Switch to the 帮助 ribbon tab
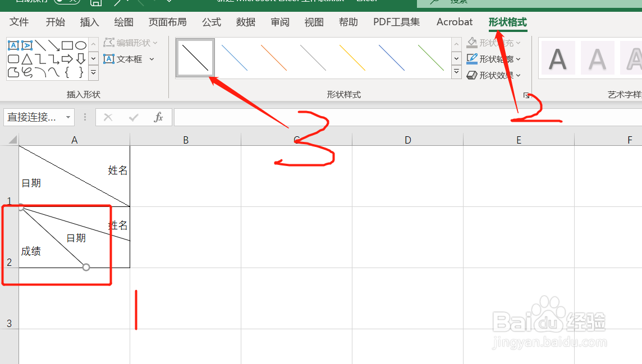The width and height of the screenshot is (642, 364). 348,22
